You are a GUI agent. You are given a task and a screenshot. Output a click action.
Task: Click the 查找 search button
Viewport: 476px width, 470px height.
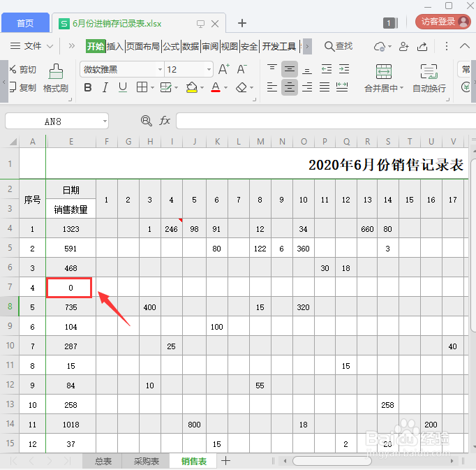point(339,46)
